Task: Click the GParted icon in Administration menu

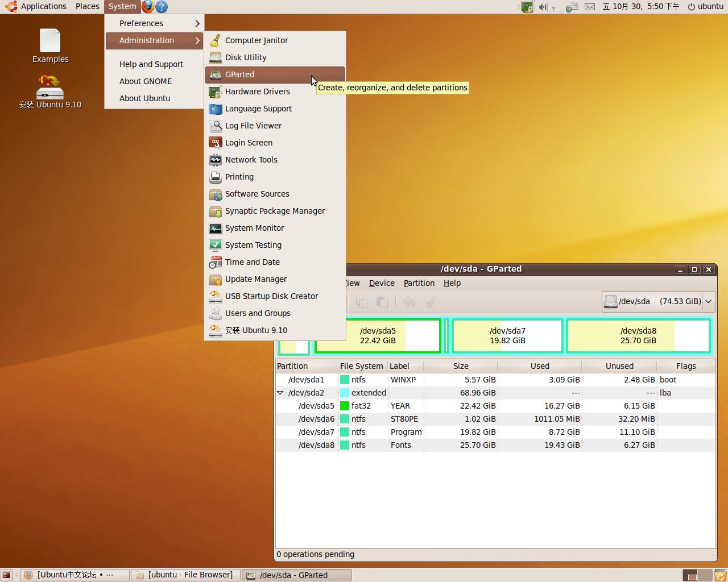Action: pos(215,74)
